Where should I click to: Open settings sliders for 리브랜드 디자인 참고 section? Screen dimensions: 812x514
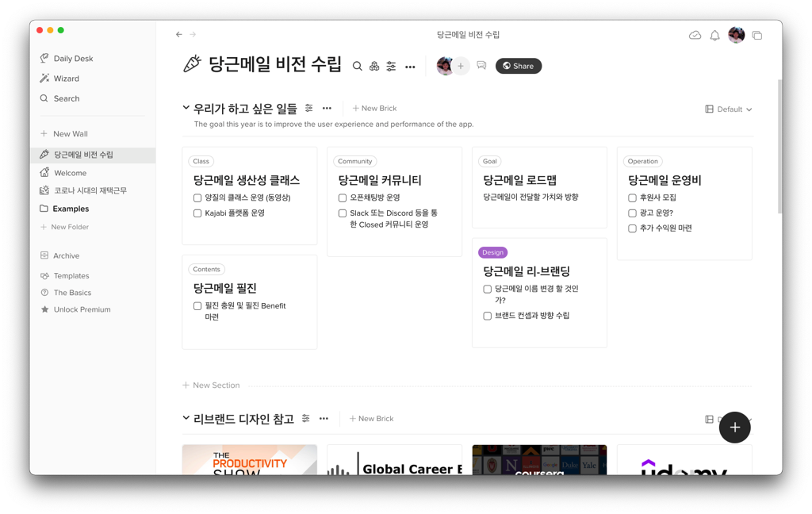(305, 418)
